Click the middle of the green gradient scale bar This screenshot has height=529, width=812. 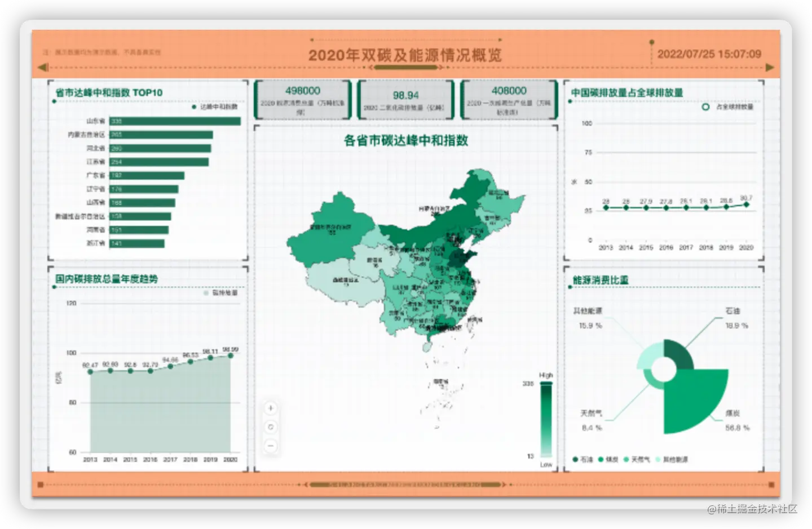[546, 420]
